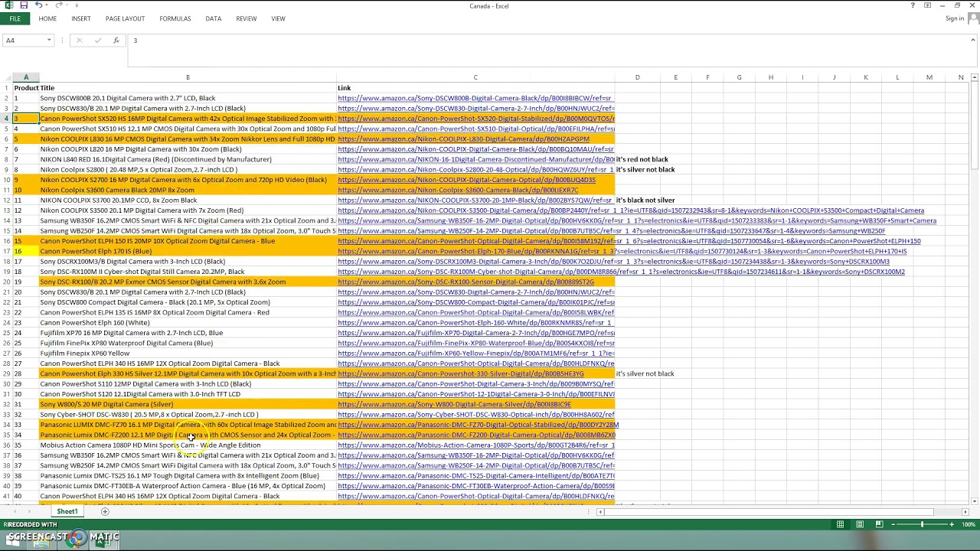980x551 pixels.
Task: Switch to the VIEW ribbon tab
Action: [x=278, y=18]
